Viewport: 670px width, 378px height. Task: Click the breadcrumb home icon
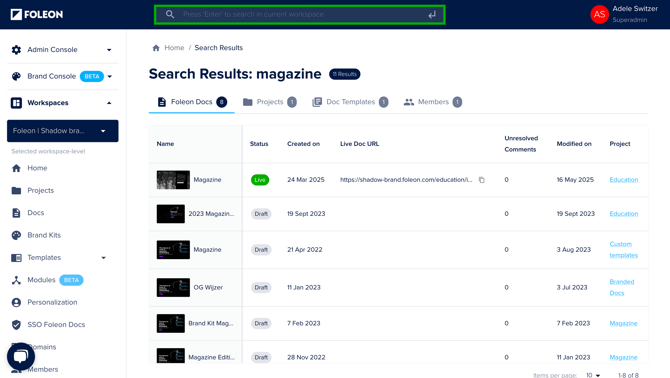156,48
